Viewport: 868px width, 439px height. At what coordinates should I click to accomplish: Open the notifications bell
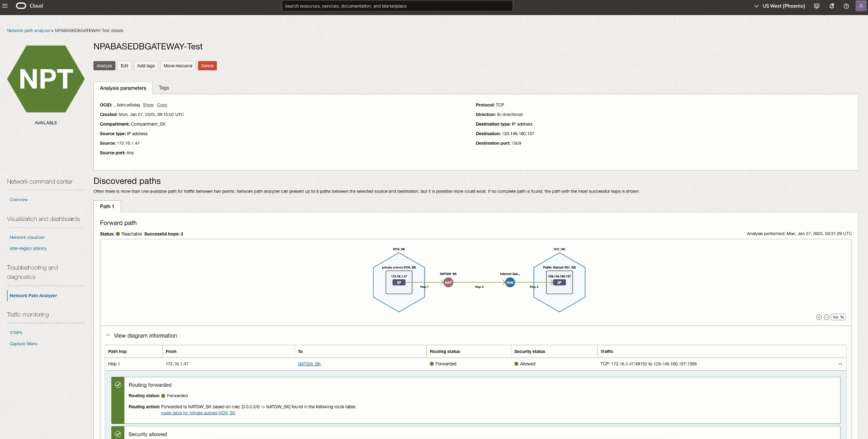832,6
